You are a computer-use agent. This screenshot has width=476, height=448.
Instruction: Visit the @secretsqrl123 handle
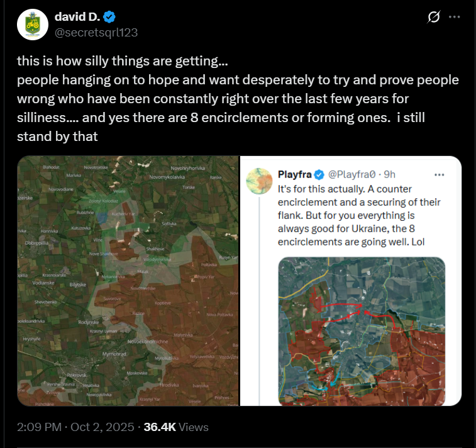click(96, 32)
